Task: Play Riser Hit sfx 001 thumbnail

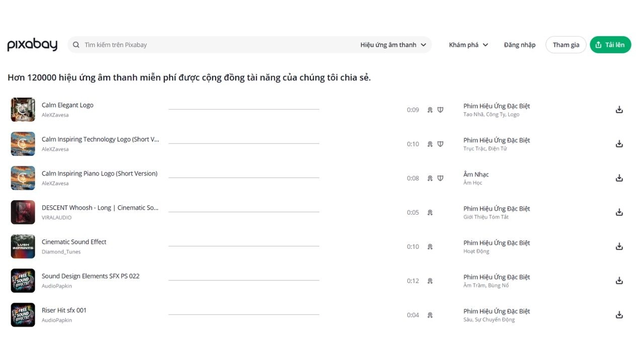Action: pos(23,315)
